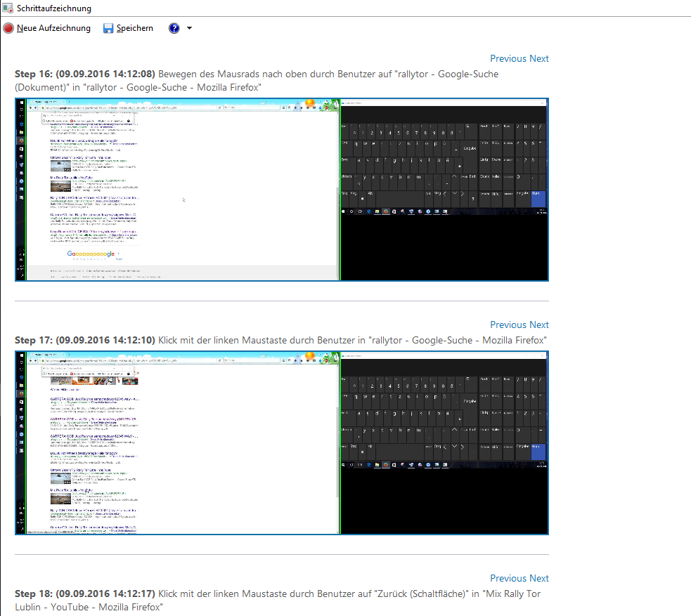Click the Schrittaufzeichnung app icon in the title bar

click(7, 8)
